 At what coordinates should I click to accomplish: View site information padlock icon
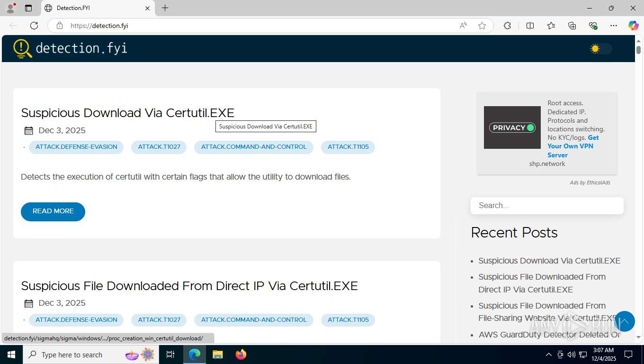pyautogui.click(x=60, y=26)
